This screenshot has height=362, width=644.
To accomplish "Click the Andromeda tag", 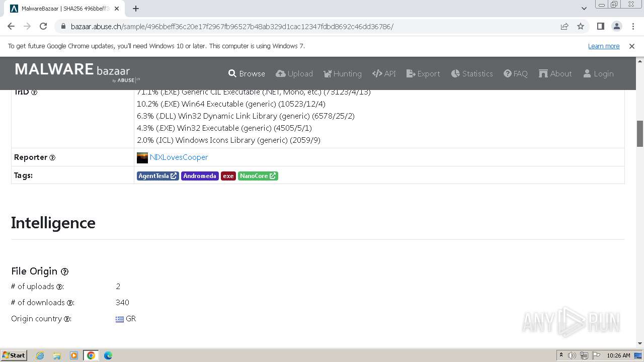I will click(x=200, y=176).
